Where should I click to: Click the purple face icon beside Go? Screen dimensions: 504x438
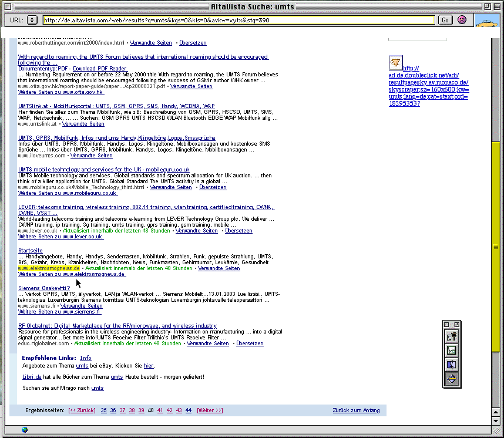[x=462, y=20]
